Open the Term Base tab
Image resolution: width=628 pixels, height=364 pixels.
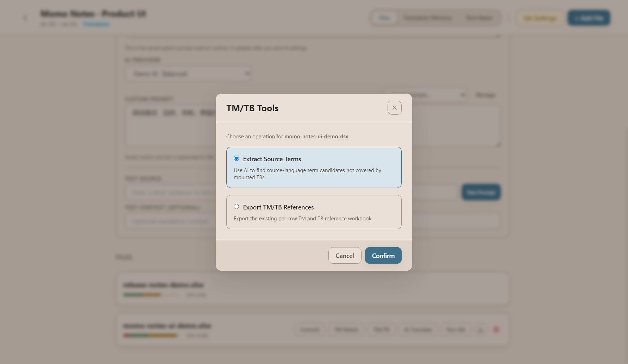pos(479,18)
